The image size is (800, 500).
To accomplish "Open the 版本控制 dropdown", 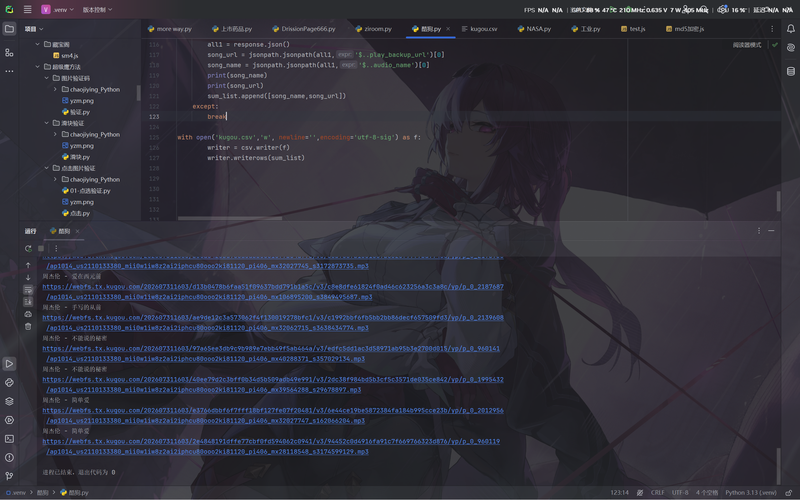I will point(97,9).
